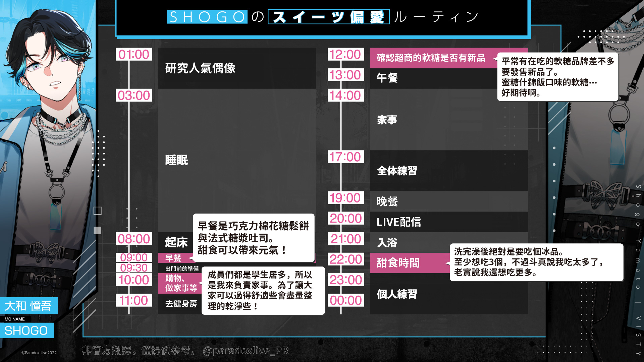The width and height of the screenshot is (644, 362).
Task: Click the SHOGO MC name plate
Action: click(27, 330)
